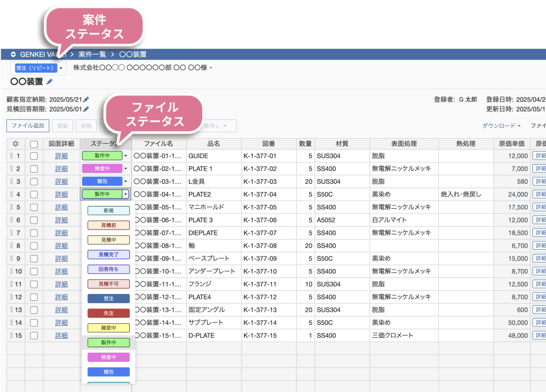The width and height of the screenshot is (546, 392).
Task: Open 詳細 drawing link in row 1
Action: click(x=61, y=156)
